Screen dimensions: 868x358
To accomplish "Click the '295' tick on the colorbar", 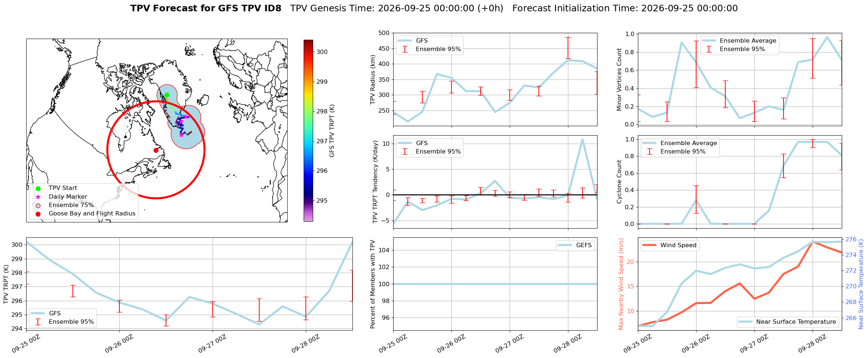I will pyautogui.click(x=322, y=201).
